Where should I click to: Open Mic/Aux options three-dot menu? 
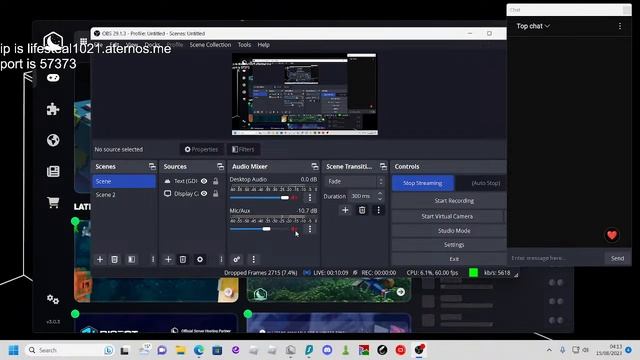point(310,229)
